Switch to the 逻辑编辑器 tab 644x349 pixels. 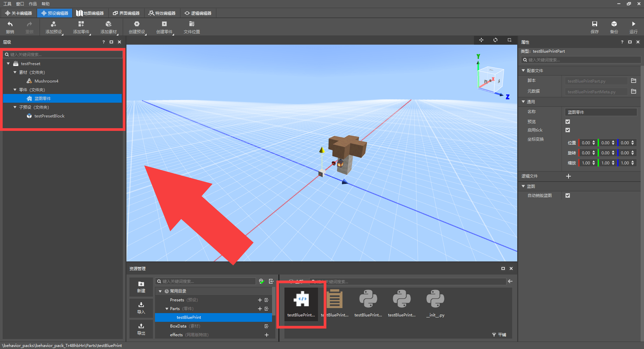(x=198, y=13)
